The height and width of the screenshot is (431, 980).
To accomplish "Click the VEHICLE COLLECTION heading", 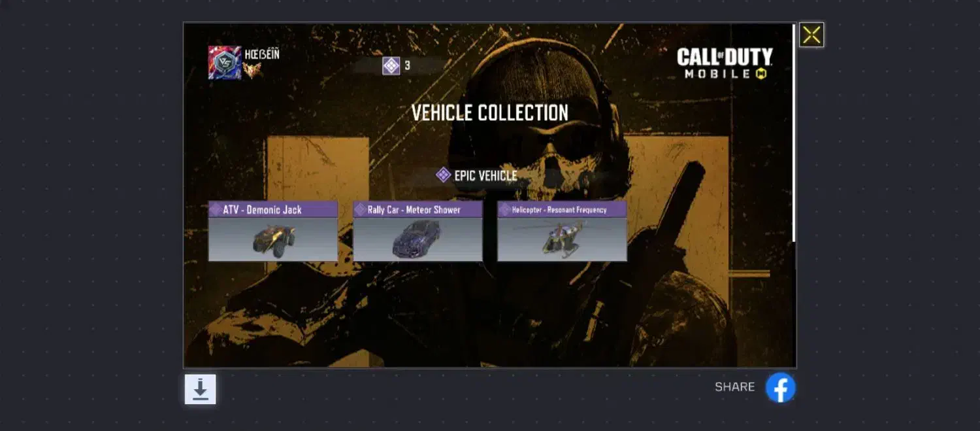I will tap(490, 112).
